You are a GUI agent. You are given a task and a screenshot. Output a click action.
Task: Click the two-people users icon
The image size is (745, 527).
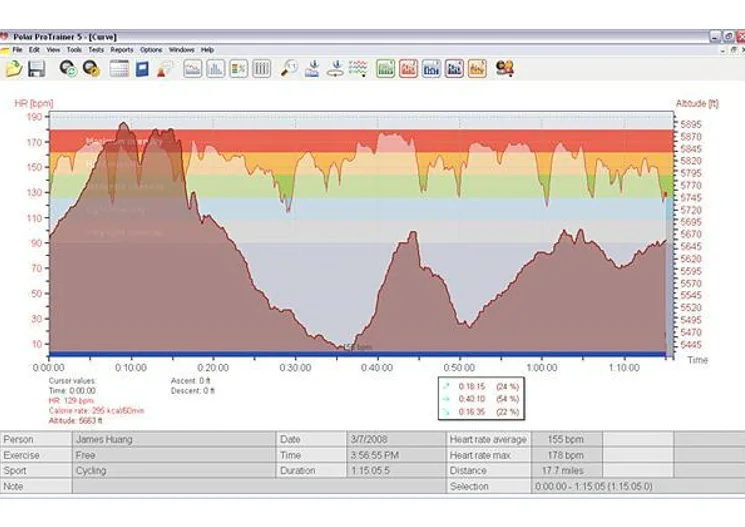(x=504, y=68)
